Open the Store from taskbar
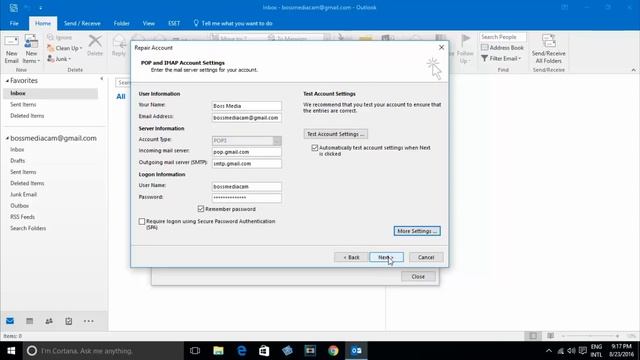Viewport: 640px width, 360px height. [x=264, y=351]
